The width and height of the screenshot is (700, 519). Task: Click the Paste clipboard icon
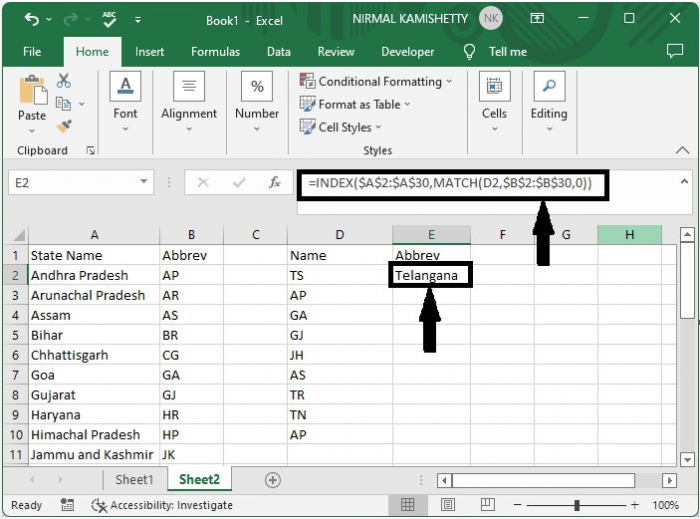(x=33, y=90)
